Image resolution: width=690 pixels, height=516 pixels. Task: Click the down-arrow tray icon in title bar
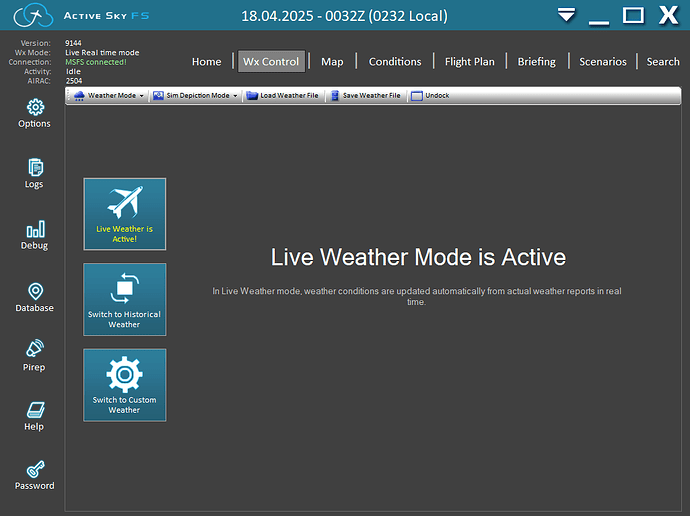[566, 15]
